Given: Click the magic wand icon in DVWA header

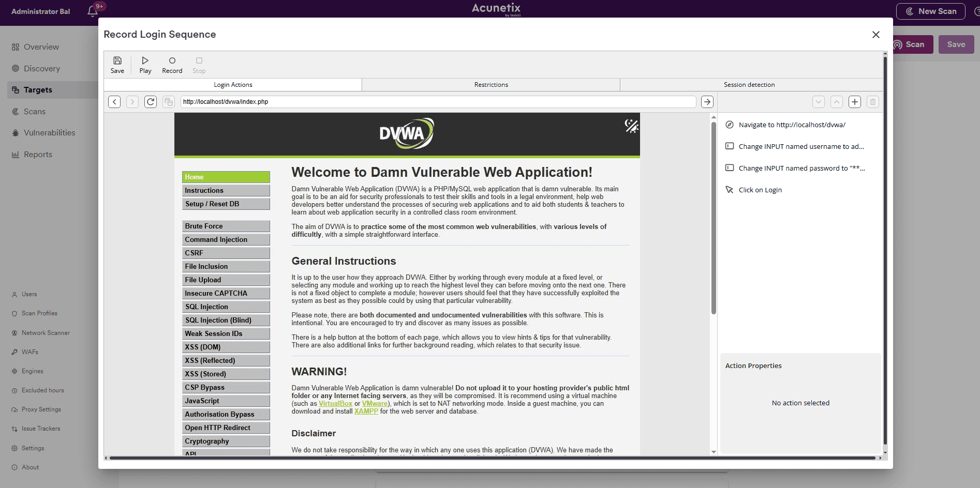Looking at the screenshot, I should click(x=631, y=126).
